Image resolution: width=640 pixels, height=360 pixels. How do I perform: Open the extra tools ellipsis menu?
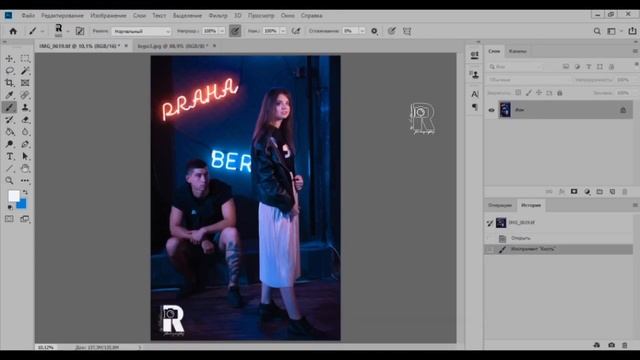pos(25,180)
